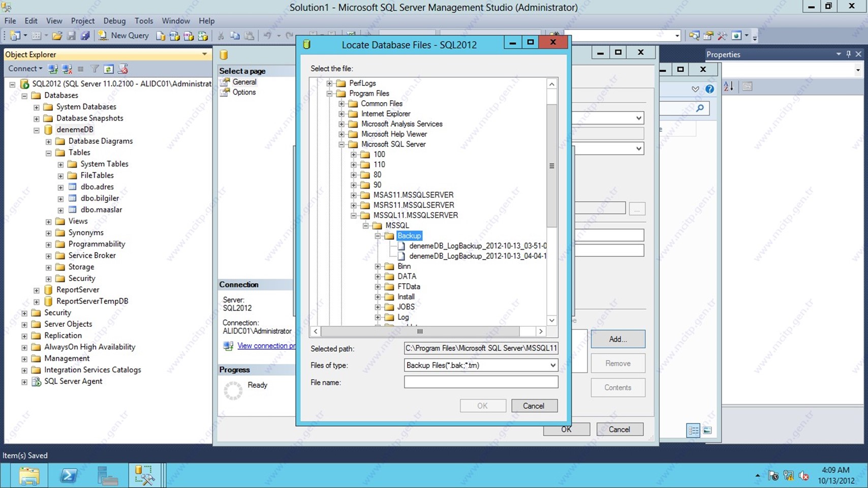
Task: Open the Project menu
Action: point(83,21)
